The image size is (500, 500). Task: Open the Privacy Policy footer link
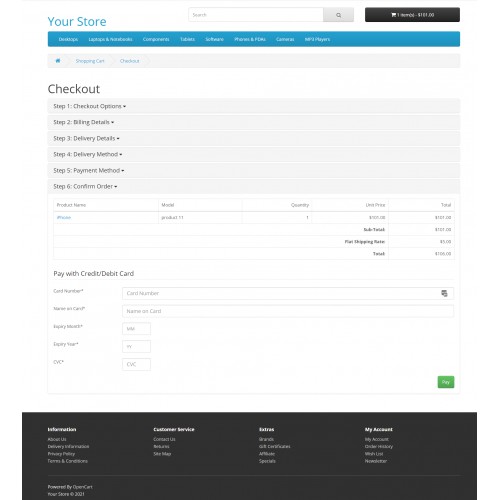[x=61, y=454]
